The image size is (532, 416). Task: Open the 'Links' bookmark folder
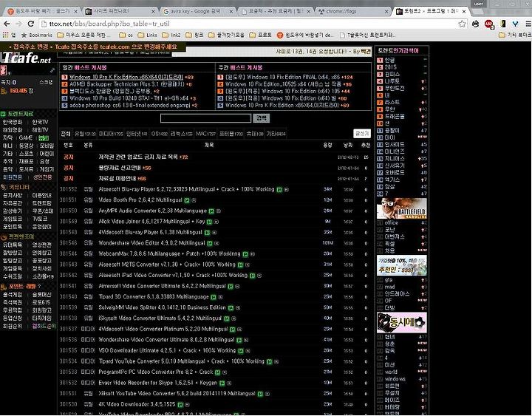pos(148,35)
